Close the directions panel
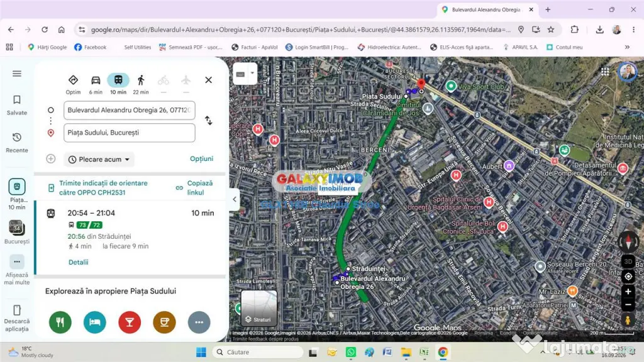This screenshot has width=644, height=362. click(x=209, y=80)
